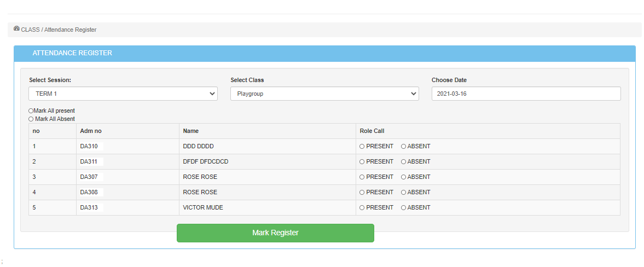Screen dimensions: 644x267
Task: Open the Select Session dropdown showing TERM 1
Action: pos(123,94)
